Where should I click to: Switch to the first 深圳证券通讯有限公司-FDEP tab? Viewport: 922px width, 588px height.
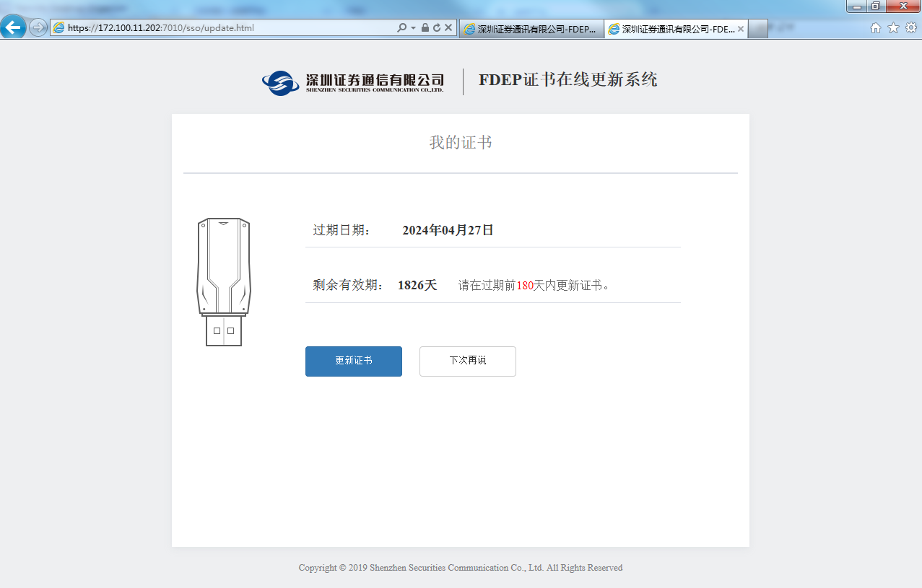(x=531, y=29)
